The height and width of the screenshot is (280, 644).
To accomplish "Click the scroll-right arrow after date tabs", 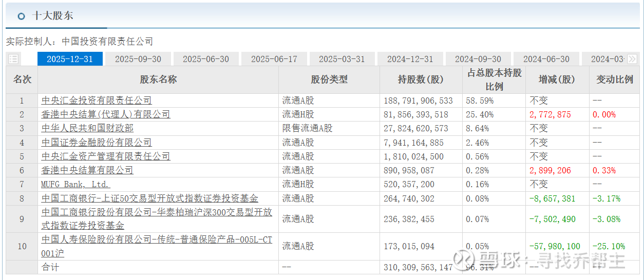I will coord(632,59).
